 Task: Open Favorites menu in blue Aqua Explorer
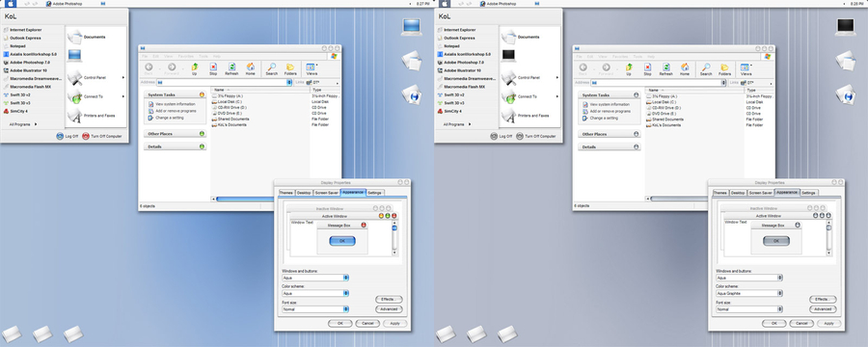[186, 57]
